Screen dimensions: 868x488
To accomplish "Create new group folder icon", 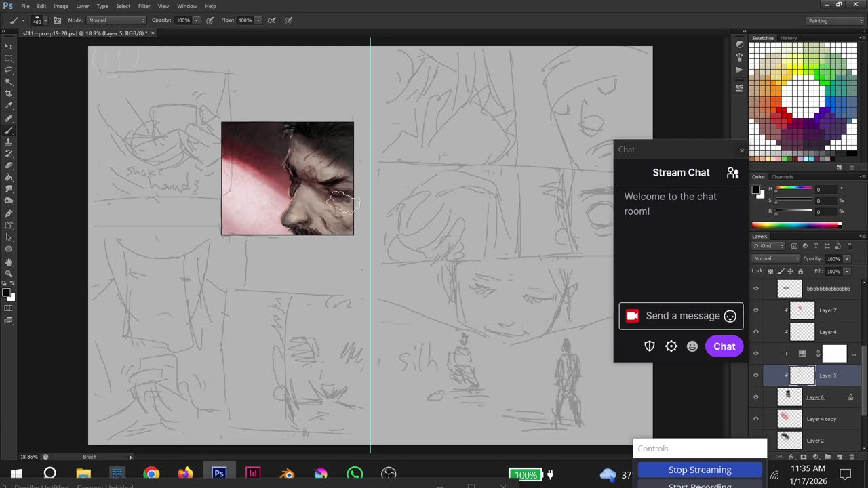I will [828, 457].
